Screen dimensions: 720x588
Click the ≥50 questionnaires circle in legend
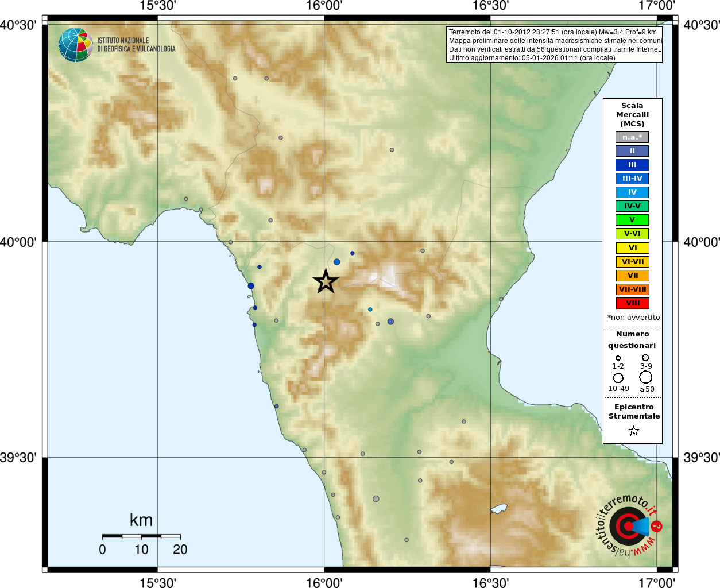[x=646, y=377]
